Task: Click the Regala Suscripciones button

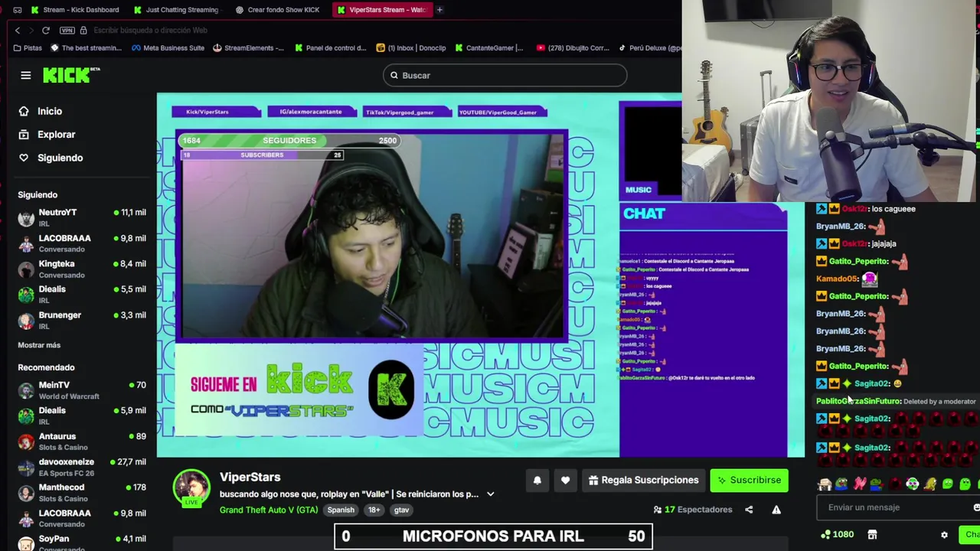Action: tap(643, 480)
